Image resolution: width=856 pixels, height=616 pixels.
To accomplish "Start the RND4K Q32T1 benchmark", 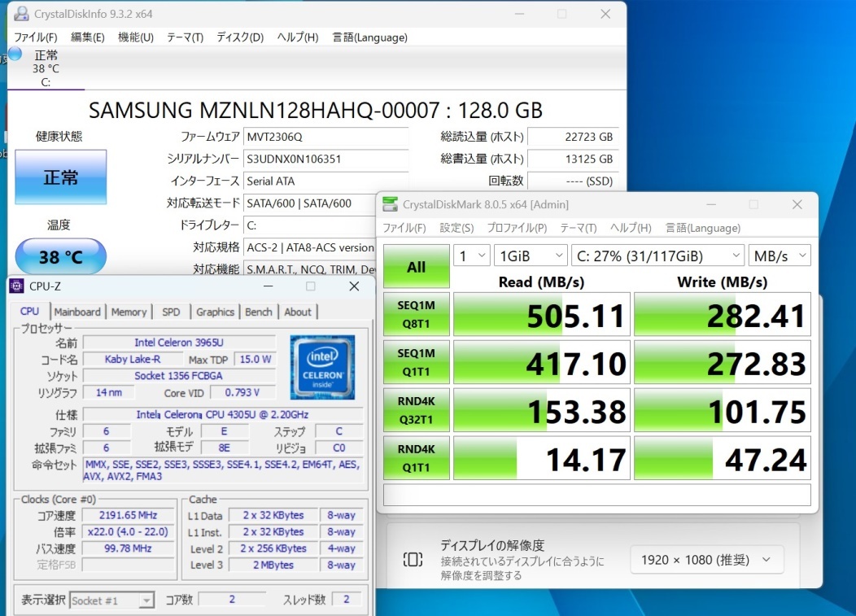I will (x=416, y=410).
